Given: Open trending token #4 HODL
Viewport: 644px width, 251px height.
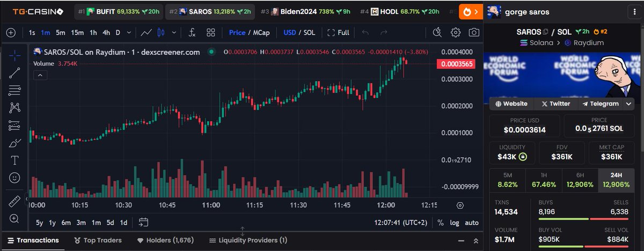Looking at the screenshot, I should point(399,11).
